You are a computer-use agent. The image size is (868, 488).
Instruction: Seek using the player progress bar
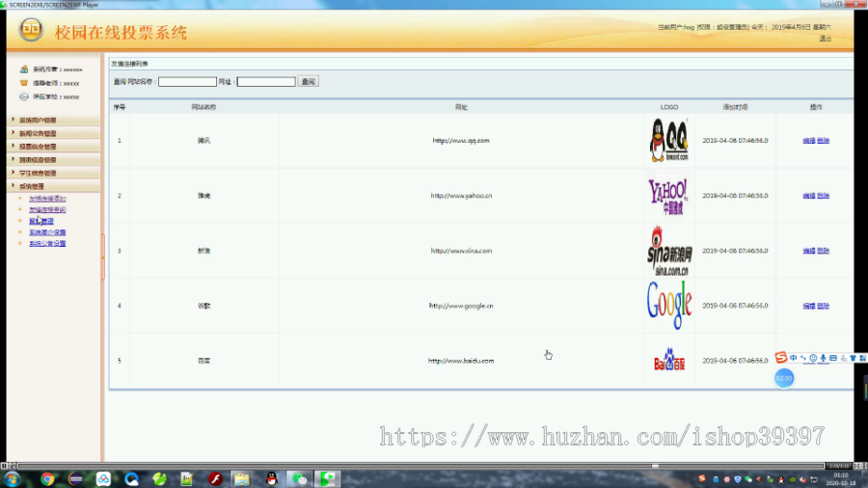click(420, 466)
